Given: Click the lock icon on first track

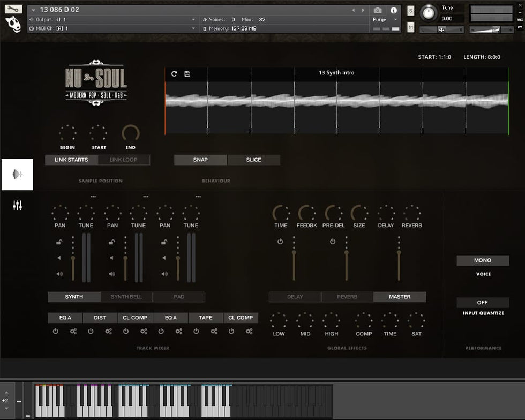Looking at the screenshot, I should click(x=59, y=242).
